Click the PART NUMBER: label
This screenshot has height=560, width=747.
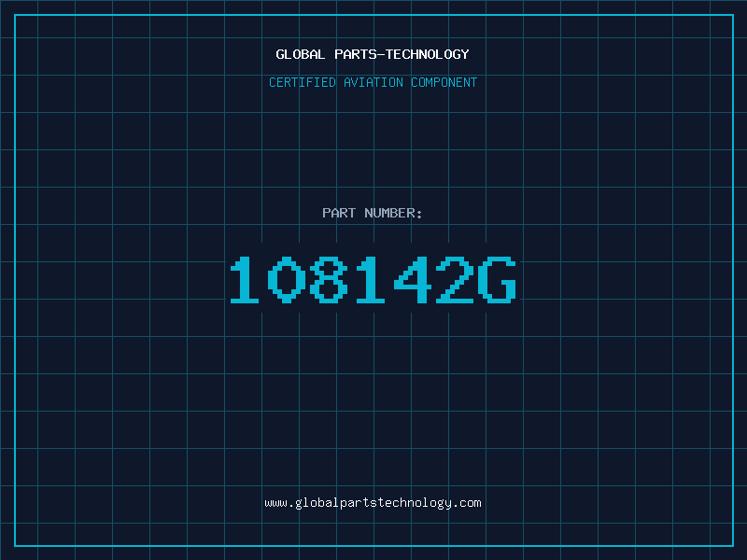(x=373, y=213)
